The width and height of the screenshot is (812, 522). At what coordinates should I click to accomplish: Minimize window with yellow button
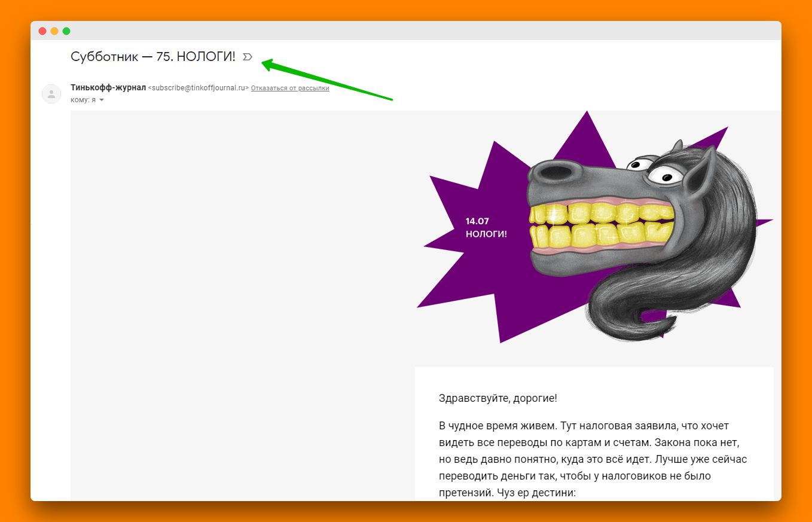(54, 31)
